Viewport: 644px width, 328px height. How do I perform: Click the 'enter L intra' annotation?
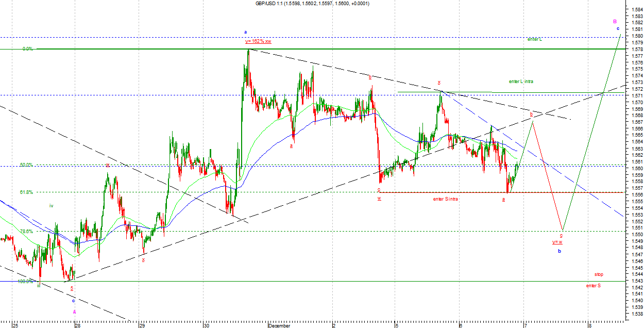click(520, 81)
